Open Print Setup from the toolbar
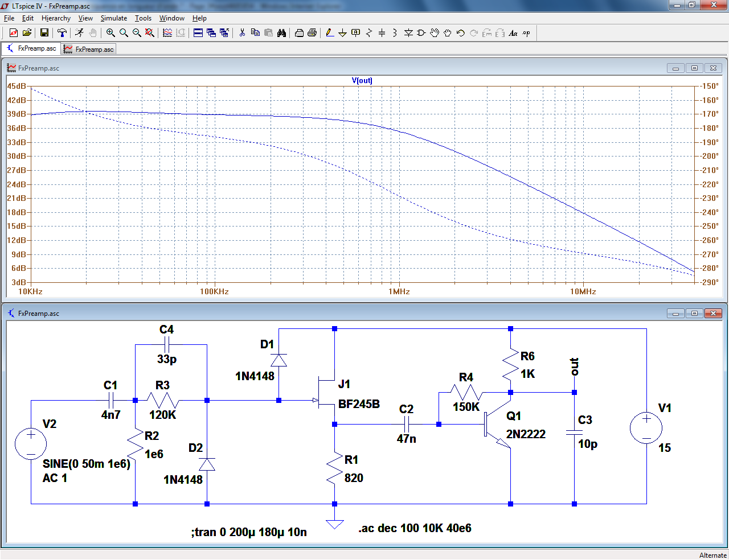The width and height of the screenshot is (729, 560). [x=299, y=33]
